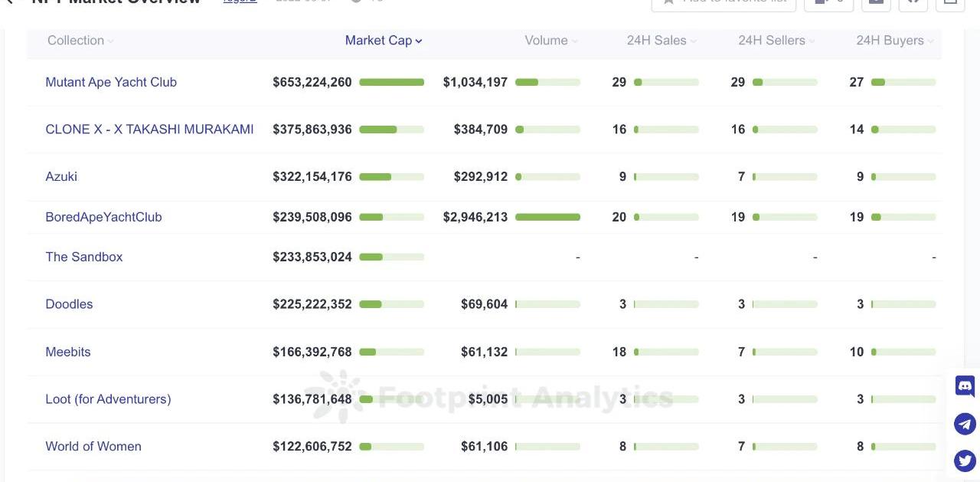This screenshot has width=980, height=482.
Task: Open the BoredApeYachtClub collection link
Action: pyautogui.click(x=103, y=217)
